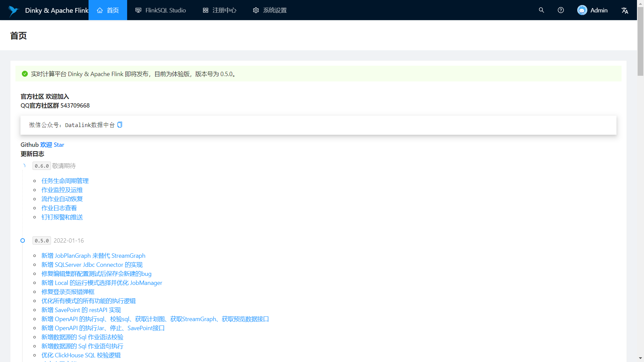Click the 官方社区 欢迎加入 heading
The height and width of the screenshot is (362, 644).
click(45, 96)
